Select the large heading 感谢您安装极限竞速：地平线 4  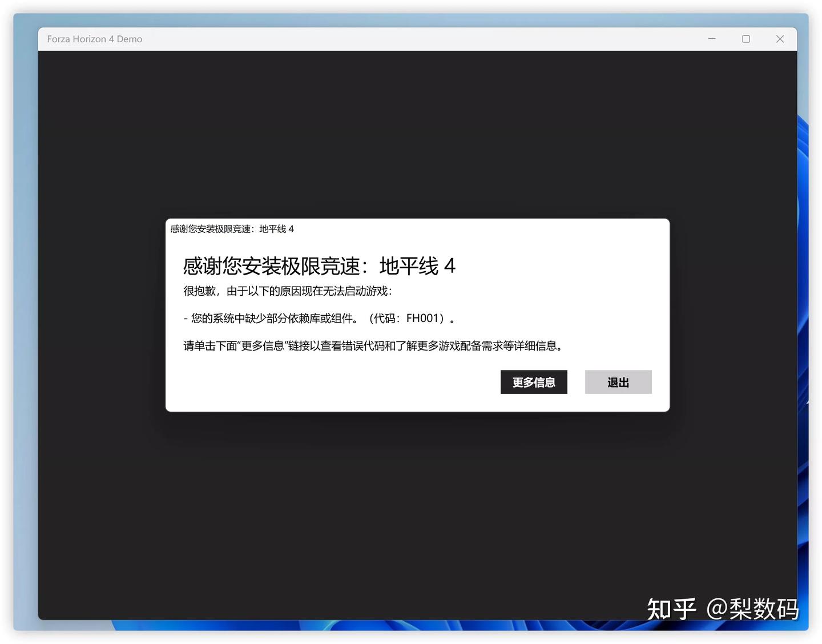click(318, 266)
